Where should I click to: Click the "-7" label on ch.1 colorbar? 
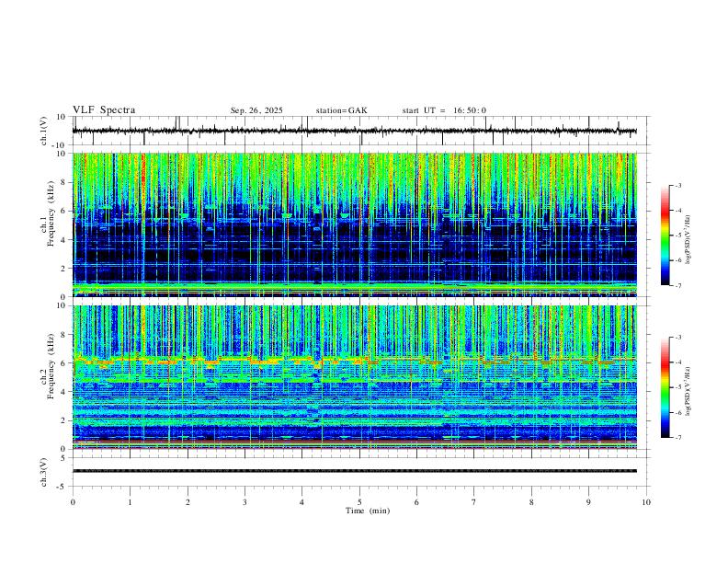pyautogui.click(x=677, y=286)
